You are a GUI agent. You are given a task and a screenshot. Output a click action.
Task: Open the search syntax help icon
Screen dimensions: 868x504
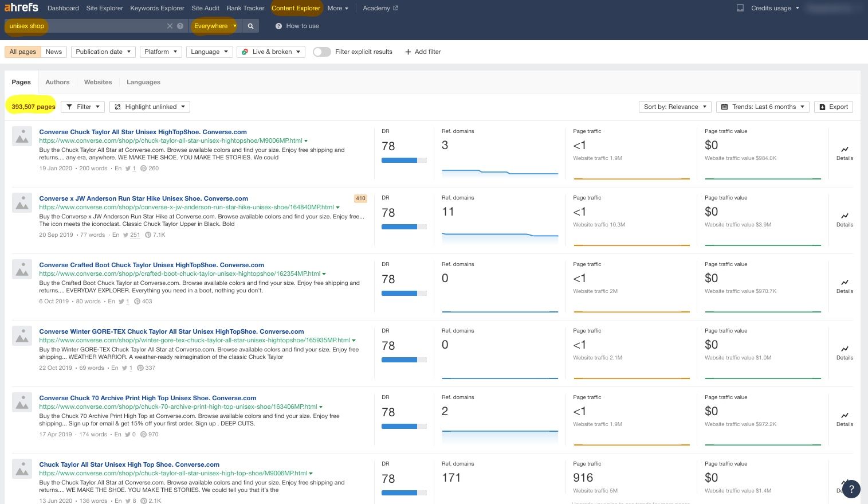(180, 26)
